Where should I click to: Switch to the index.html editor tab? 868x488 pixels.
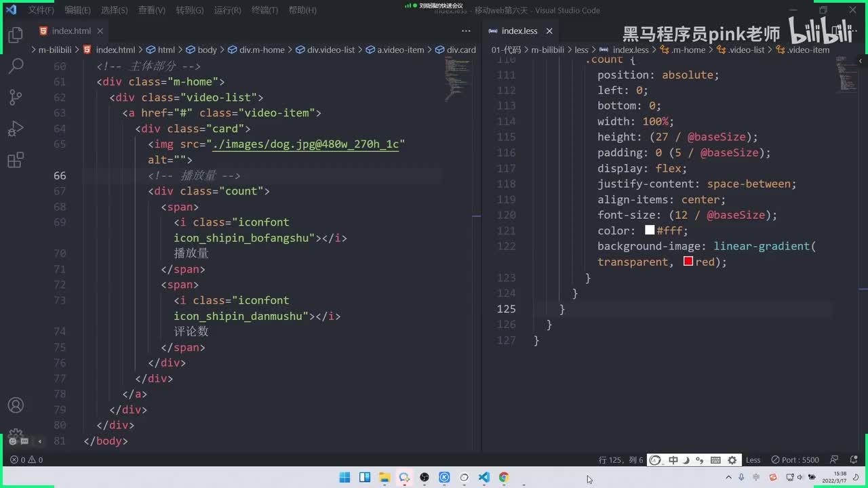click(71, 31)
